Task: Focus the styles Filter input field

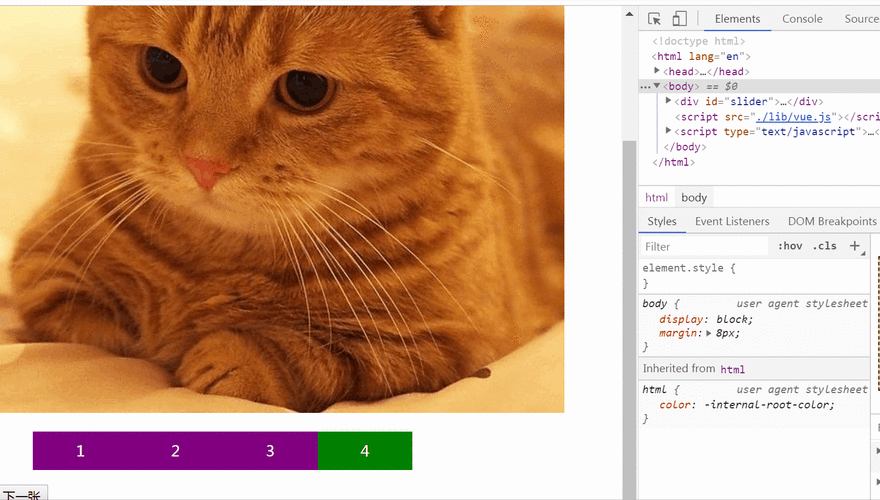Action: point(705,246)
